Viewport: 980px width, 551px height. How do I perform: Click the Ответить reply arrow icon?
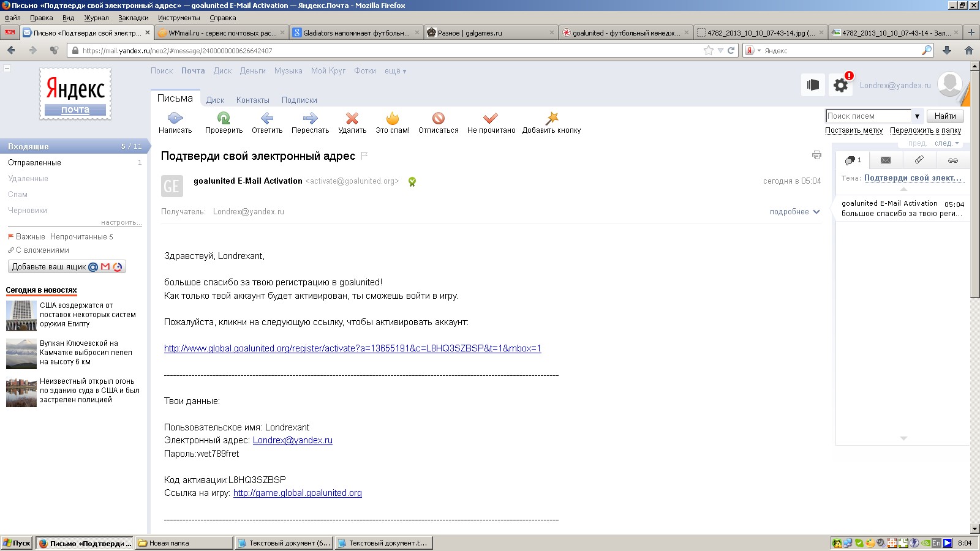(267, 118)
